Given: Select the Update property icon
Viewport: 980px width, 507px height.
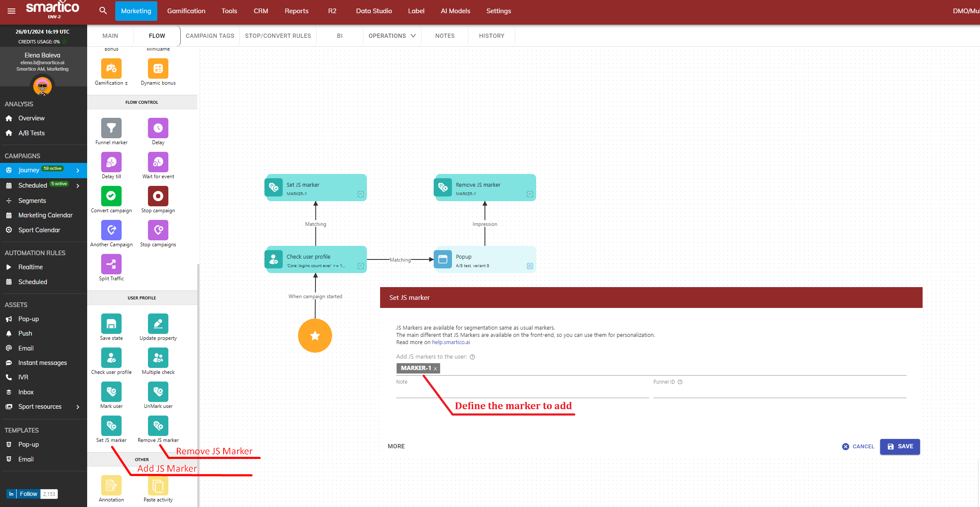Looking at the screenshot, I should [158, 324].
